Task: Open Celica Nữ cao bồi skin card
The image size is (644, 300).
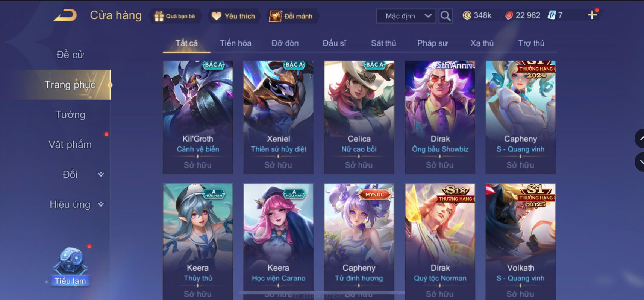Action: (x=359, y=117)
